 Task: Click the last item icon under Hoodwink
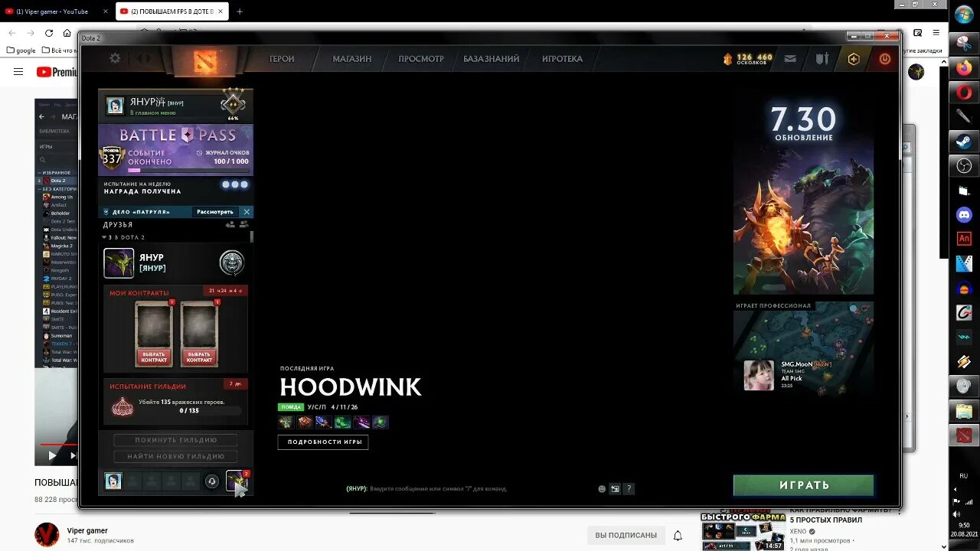pyautogui.click(x=381, y=422)
